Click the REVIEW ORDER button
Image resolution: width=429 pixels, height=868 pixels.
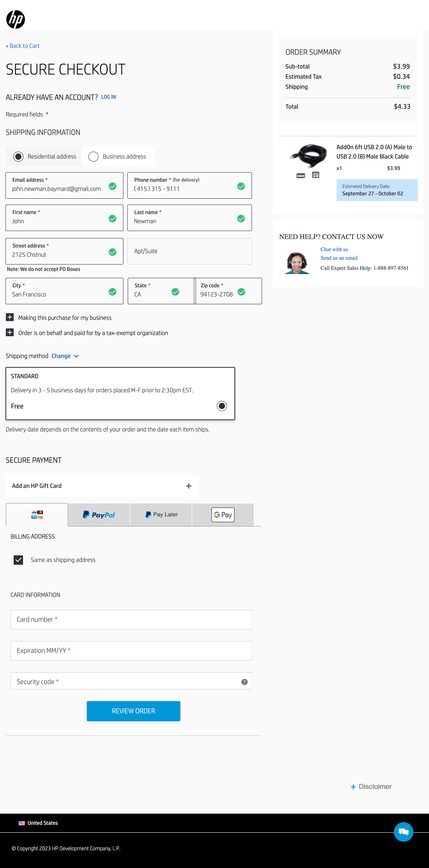click(x=133, y=711)
